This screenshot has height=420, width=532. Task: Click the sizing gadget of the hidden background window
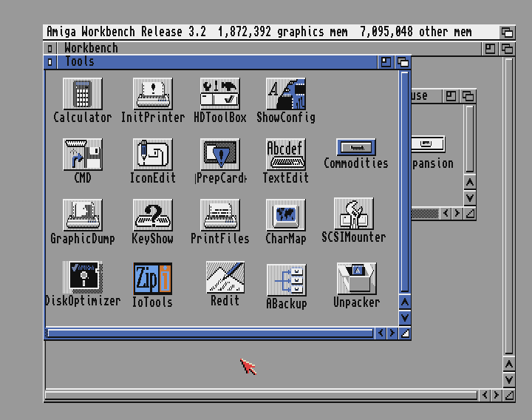[x=470, y=213]
